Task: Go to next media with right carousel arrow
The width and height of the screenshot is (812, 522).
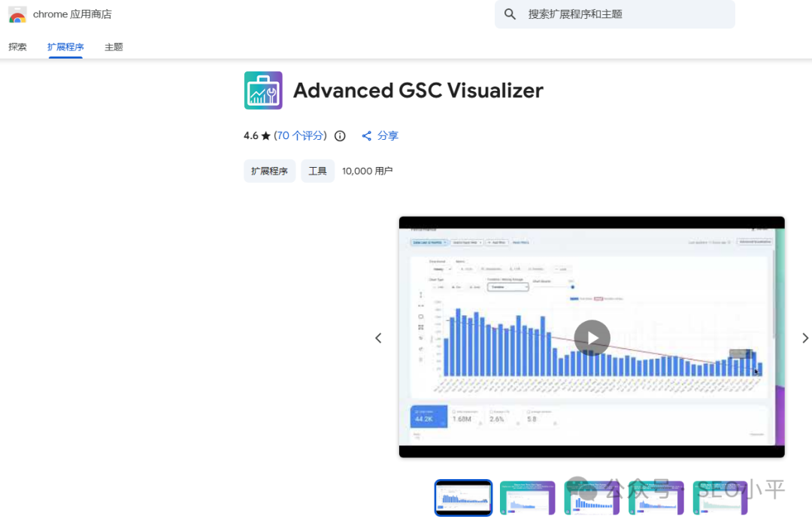Action: coord(804,338)
